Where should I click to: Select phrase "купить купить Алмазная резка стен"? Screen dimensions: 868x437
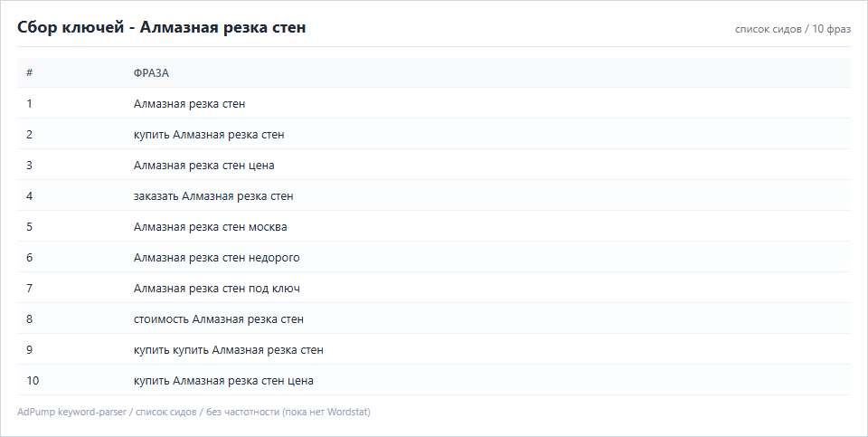pos(228,350)
